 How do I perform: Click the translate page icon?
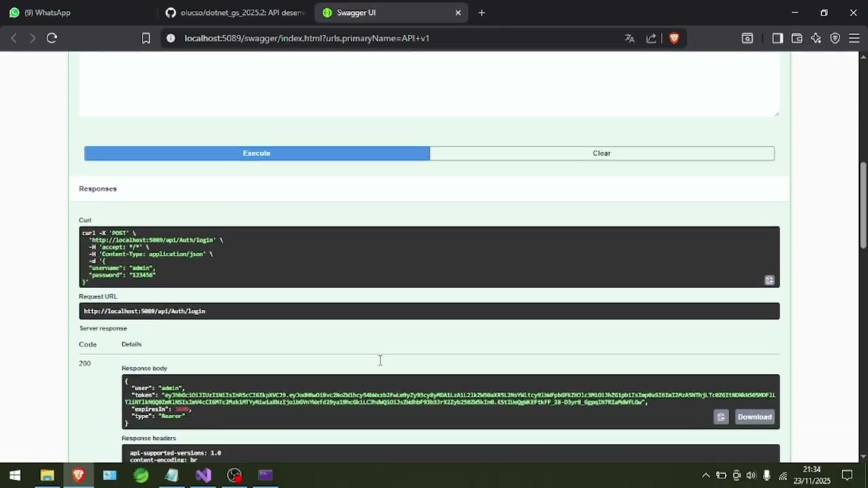click(629, 39)
